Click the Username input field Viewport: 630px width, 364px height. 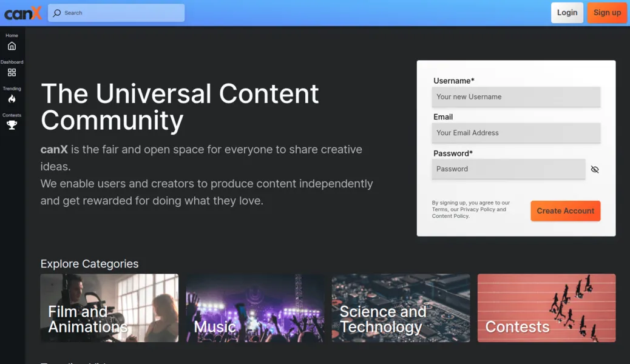click(516, 96)
